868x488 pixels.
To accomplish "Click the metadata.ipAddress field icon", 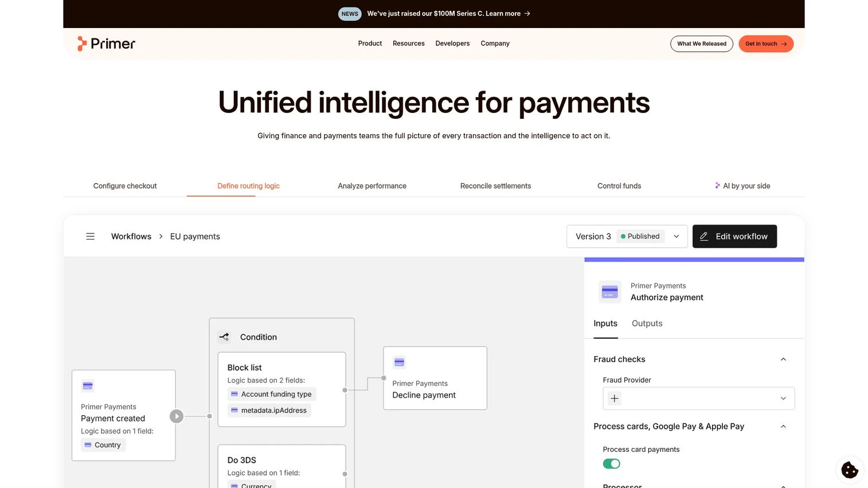I will tap(234, 410).
